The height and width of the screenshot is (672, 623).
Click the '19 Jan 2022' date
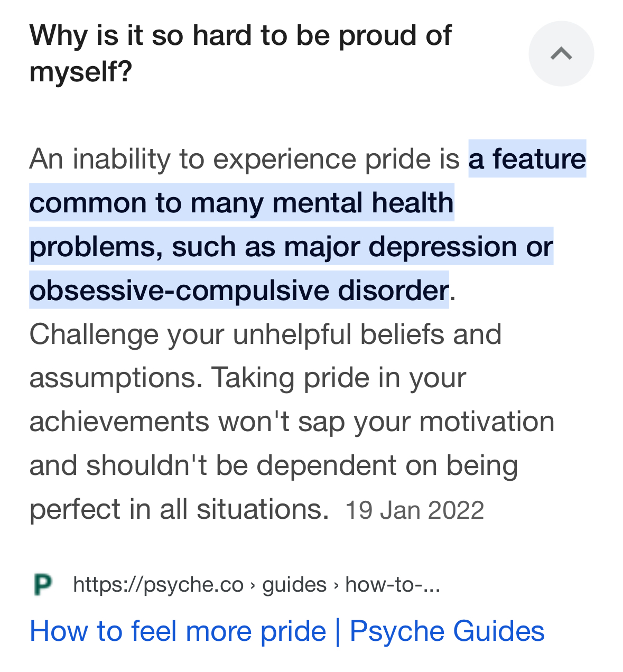point(415,510)
